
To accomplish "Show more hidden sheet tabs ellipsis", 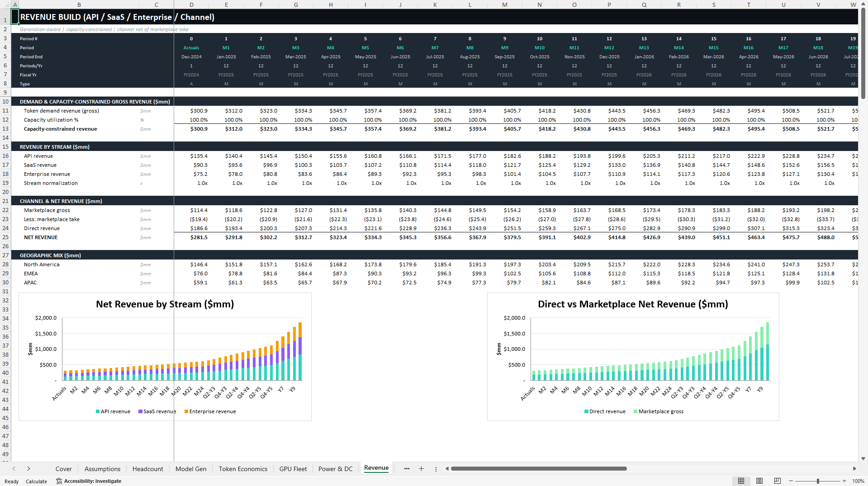I will 407,469.
